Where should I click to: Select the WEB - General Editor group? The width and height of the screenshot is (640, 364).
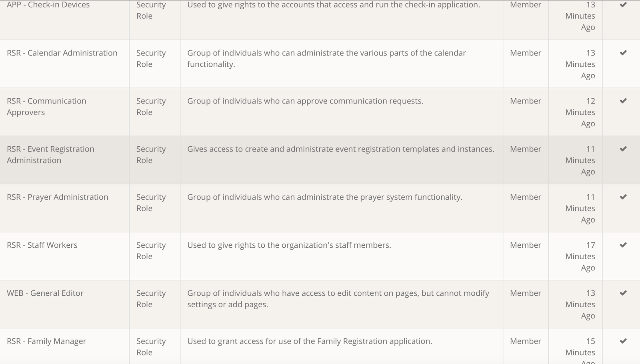[45, 293]
